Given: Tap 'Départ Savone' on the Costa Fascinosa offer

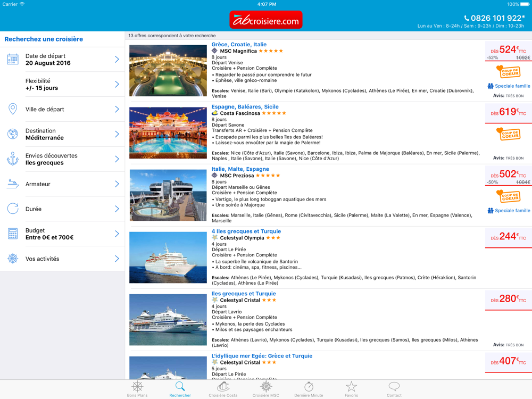Looking at the screenshot, I should coord(228,125).
